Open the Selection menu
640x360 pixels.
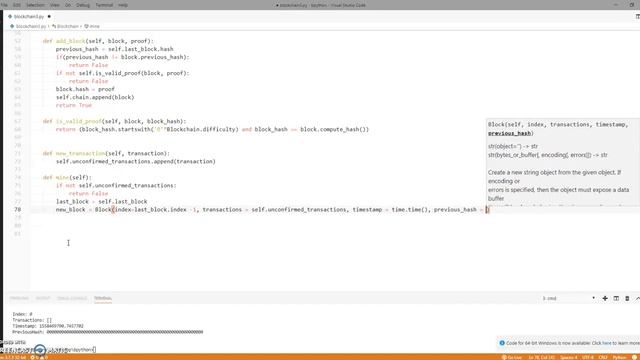click(x=36, y=5)
